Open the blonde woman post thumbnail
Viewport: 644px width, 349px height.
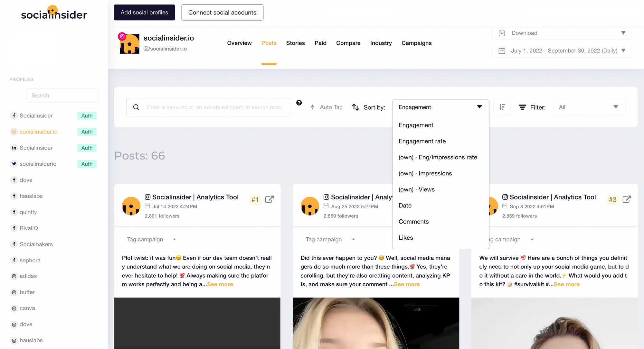[x=376, y=323]
